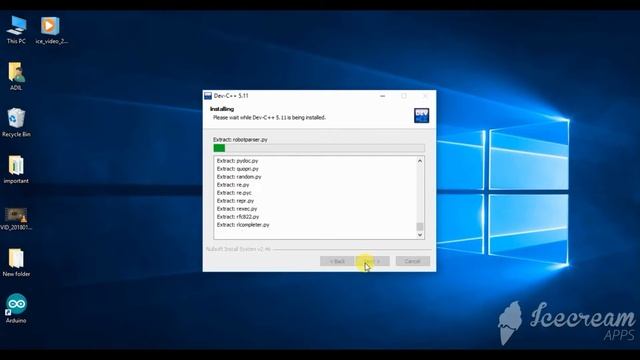The image size is (640, 360).
Task: Click the disabled Back button
Action: pyautogui.click(x=337, y=261)
